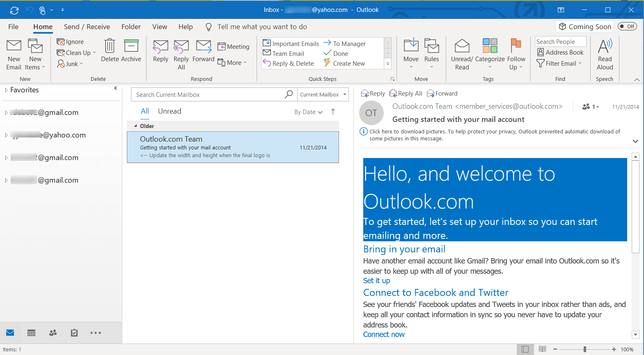The height and width of the screenshot is (355, 644).
Task: Mark message Unread/Read
Action: (x=462, y=55)
